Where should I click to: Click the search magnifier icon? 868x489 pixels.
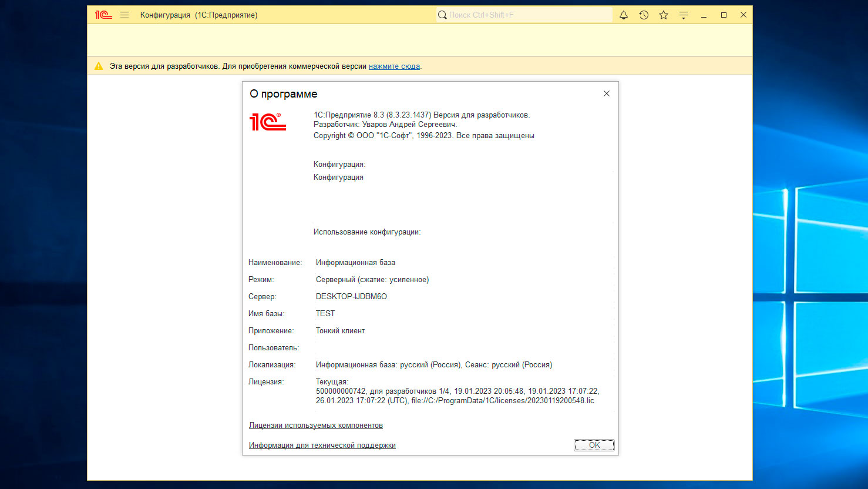tap(442, 15)
